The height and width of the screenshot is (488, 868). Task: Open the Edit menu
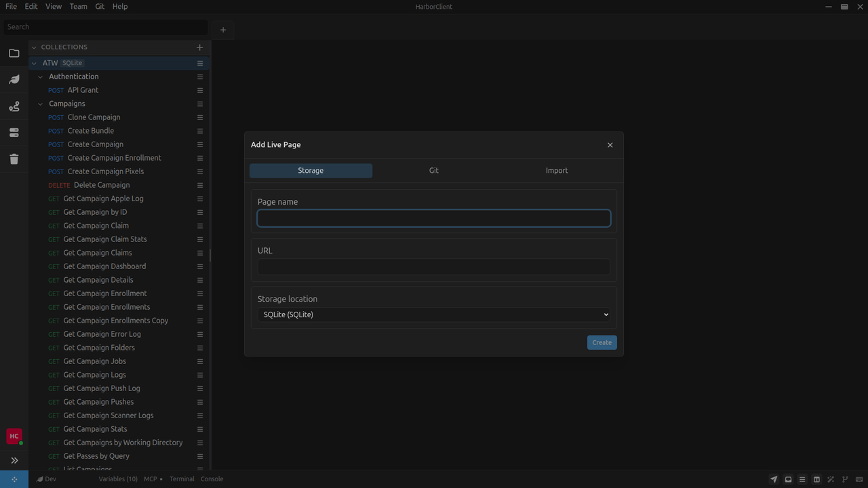[31, 6]
